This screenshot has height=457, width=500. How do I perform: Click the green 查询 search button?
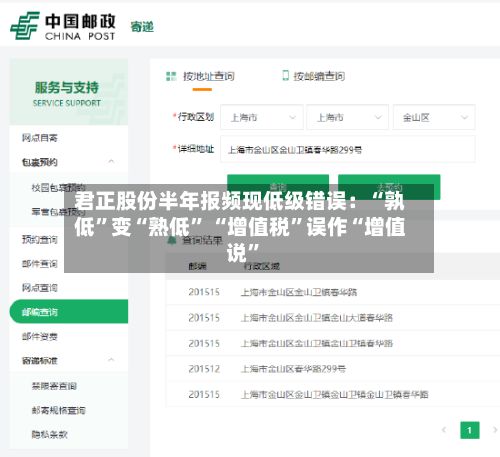pyautogui.click(x=278, y=187)
